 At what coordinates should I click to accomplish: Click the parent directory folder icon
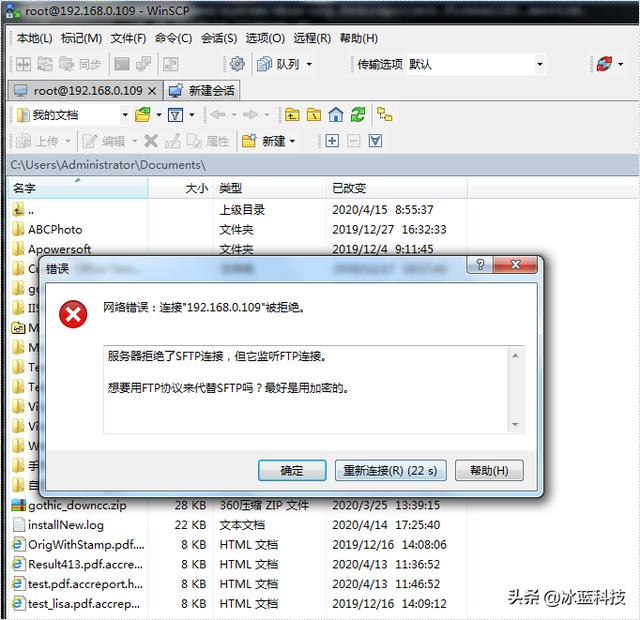coord(292,115)
